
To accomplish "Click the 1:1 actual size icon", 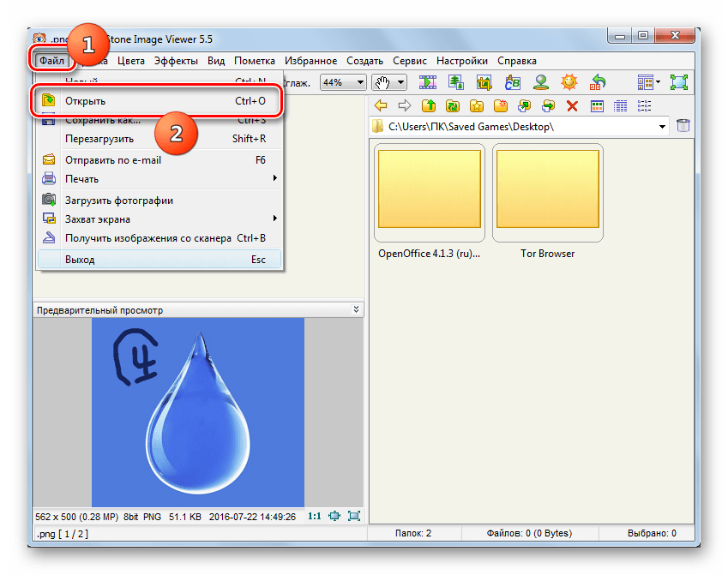I will pyautogui.click(x=314, y=516).
